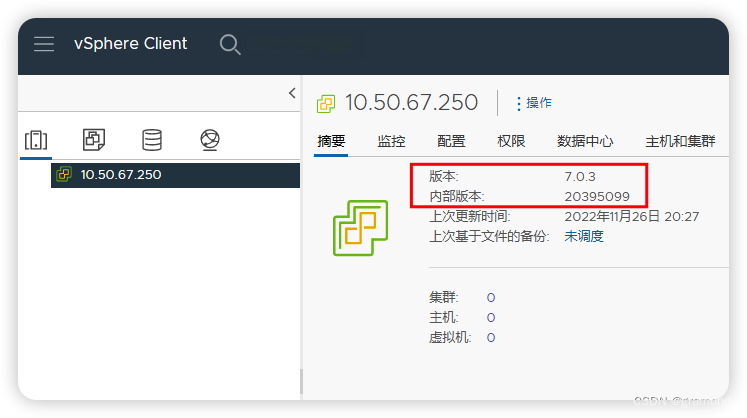The image size is (747, 418).
Task: Click the search magnifier icon
Action: (x=230, y=44)
